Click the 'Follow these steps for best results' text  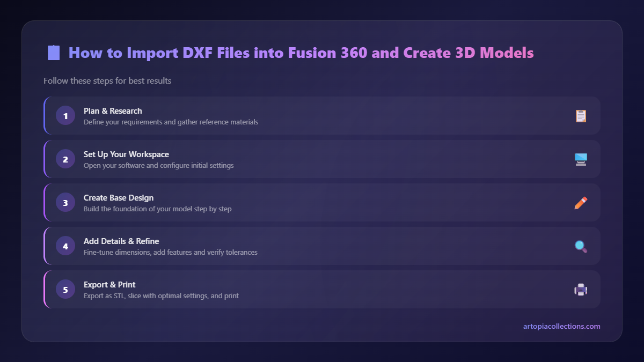tap(107, 80)
